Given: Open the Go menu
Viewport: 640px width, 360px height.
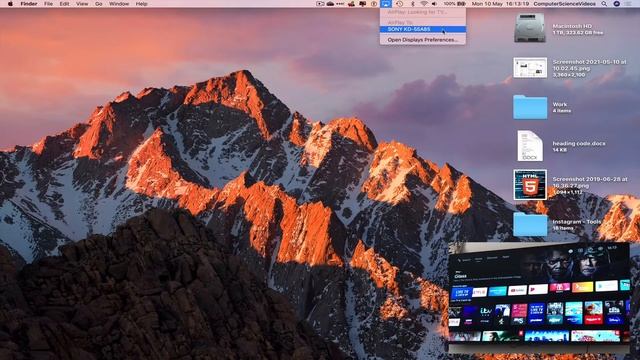Looking at the screenshot, I should coord(98,4).
